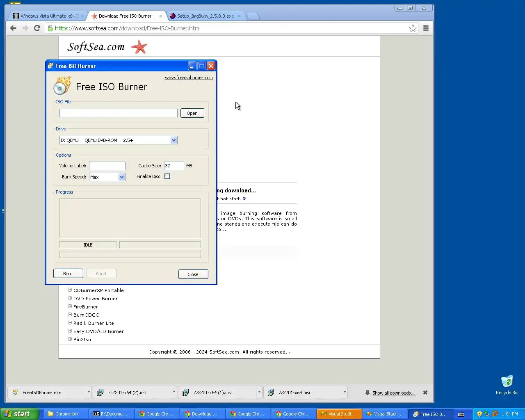525x420 pixels.
Task: Click the IDLE status bar
Action: [88, 245]
